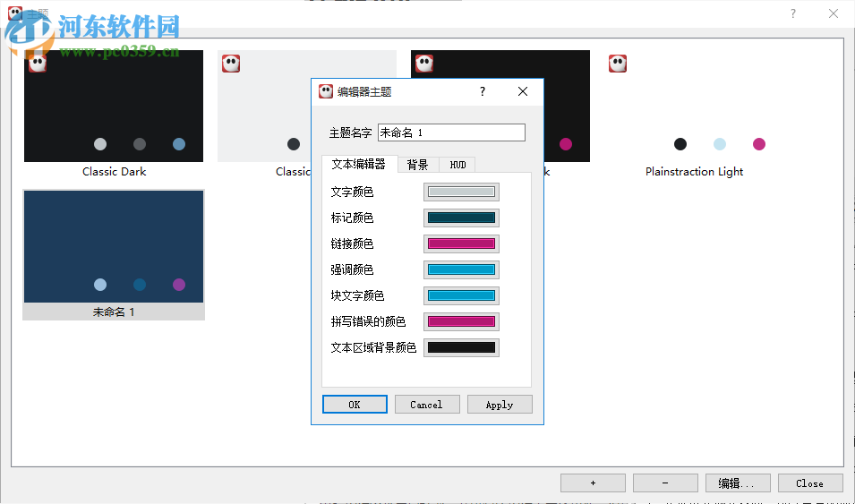Close the 编辑器主题 dialog with X
The width and height of the screenshot is (855, 504).
[523, 91]
